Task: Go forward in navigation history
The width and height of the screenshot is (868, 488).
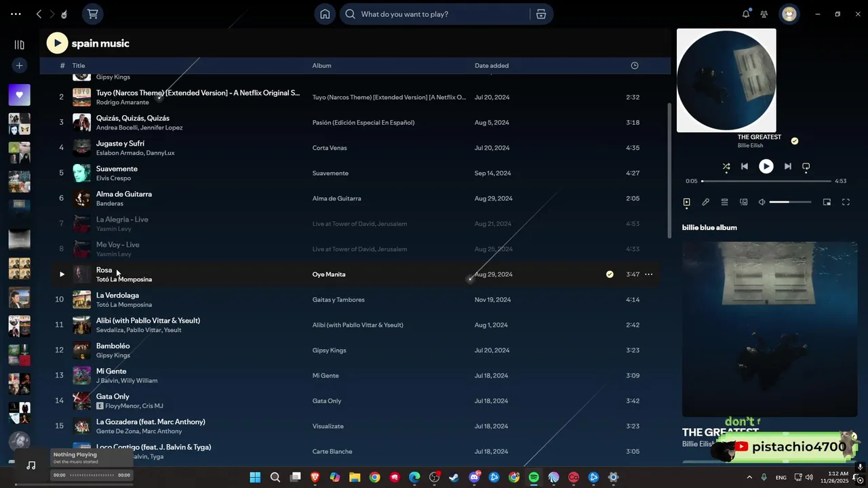Action: point(52,14)
